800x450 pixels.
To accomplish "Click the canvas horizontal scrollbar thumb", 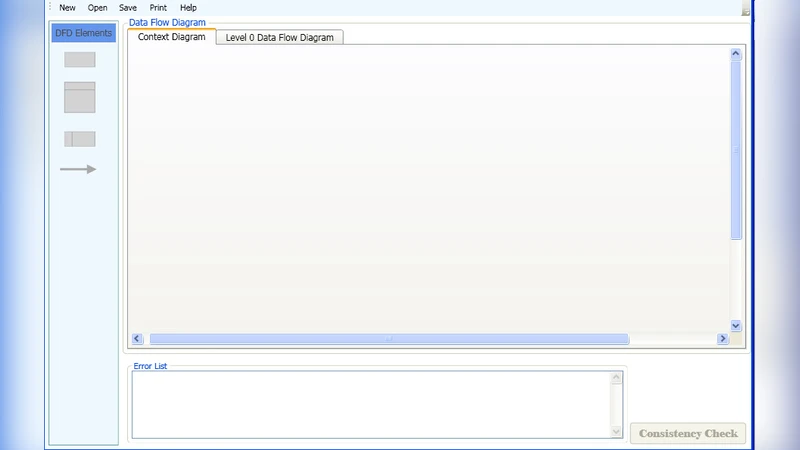I will pos(388,339).
